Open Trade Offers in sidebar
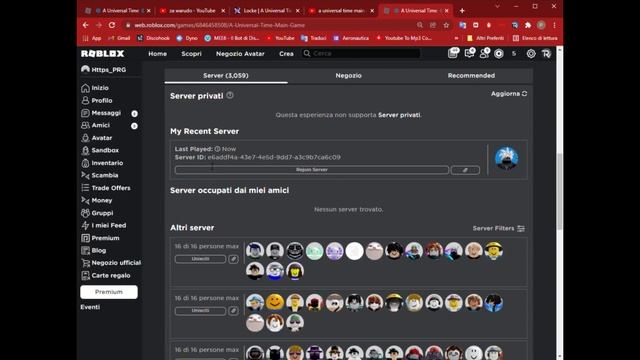 [x=106, y=188]
